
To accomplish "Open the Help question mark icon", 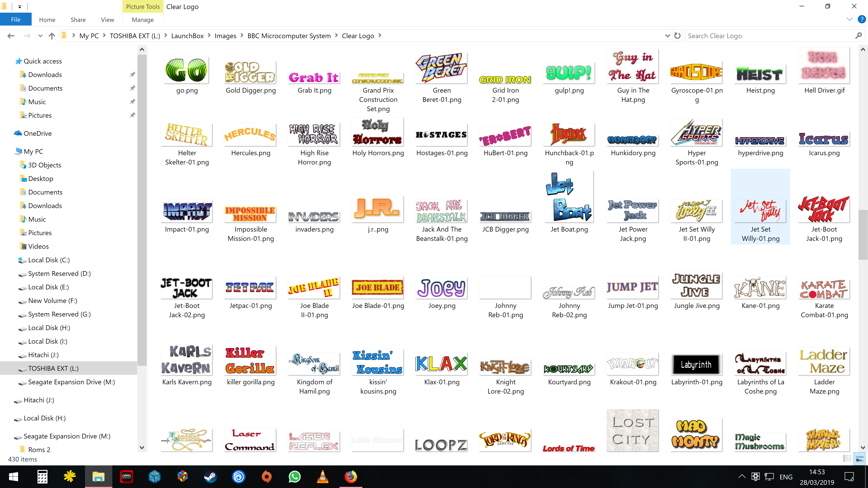I will (862, 19).
